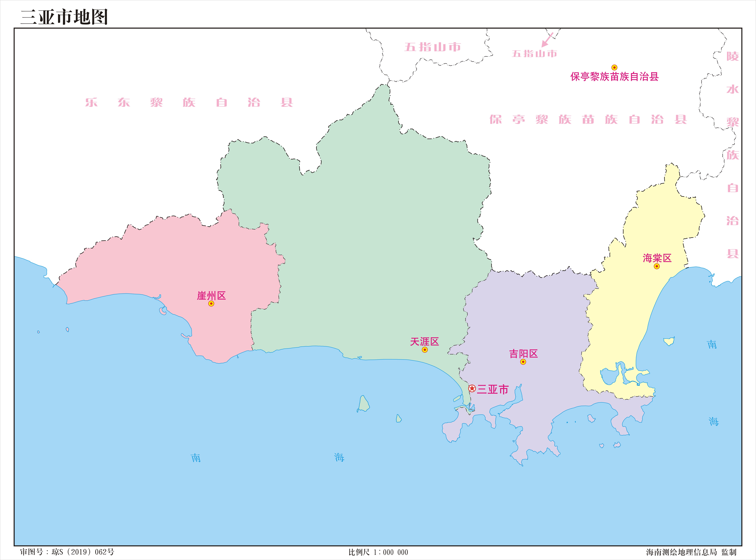This screenshot has width=756, height=560.
Task: Click the 三亚市 city name label
Action: tap(493, 389)
